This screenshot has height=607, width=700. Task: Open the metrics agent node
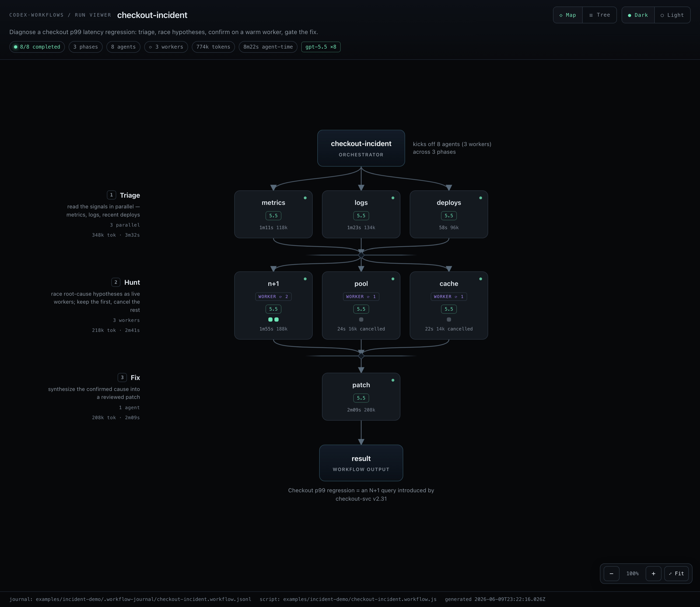coord(273,214)
